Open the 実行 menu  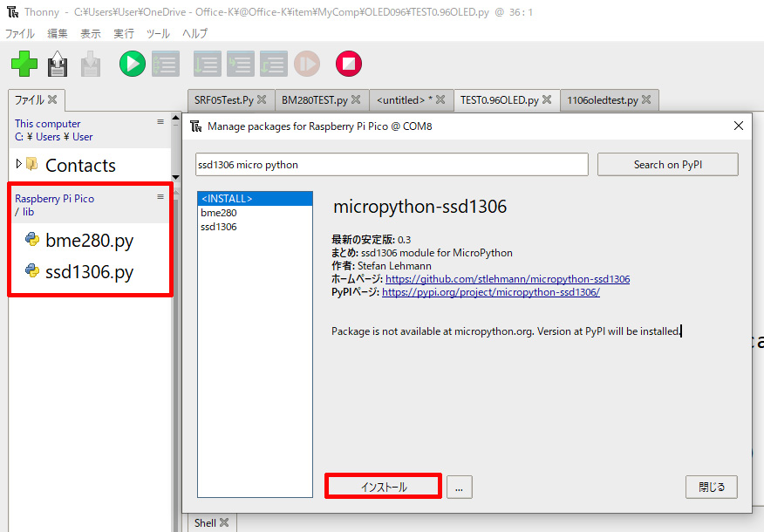124,33
